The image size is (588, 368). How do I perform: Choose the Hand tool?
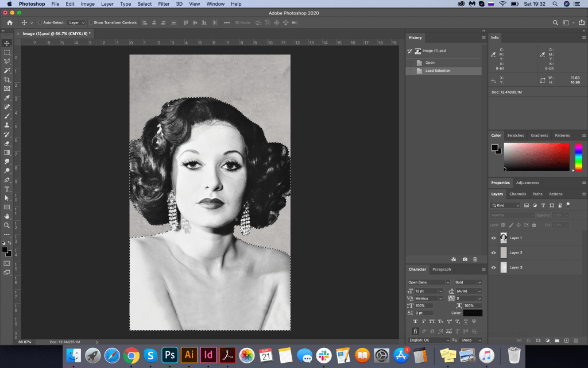pyautogui.click(x=7, y=216)
